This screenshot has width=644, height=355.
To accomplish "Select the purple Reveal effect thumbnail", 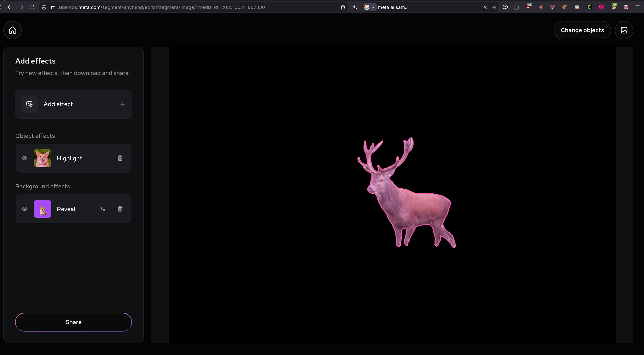I will [x=42, y=209].
